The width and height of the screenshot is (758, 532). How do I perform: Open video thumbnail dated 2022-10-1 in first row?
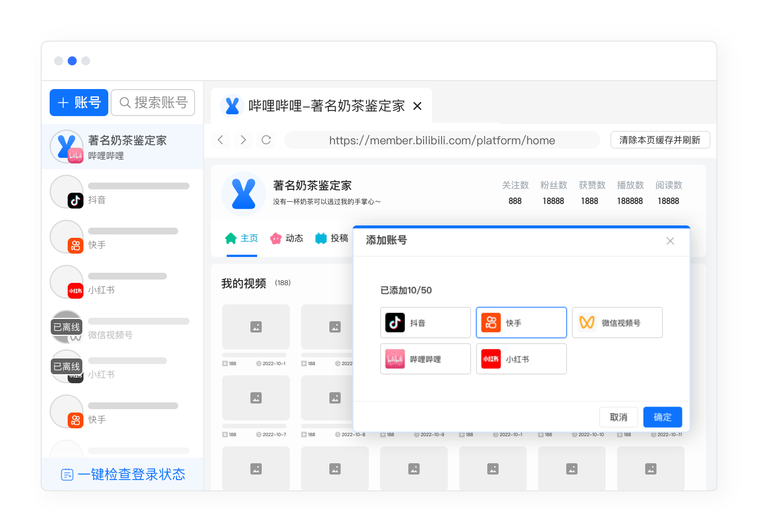click(256, 327)
